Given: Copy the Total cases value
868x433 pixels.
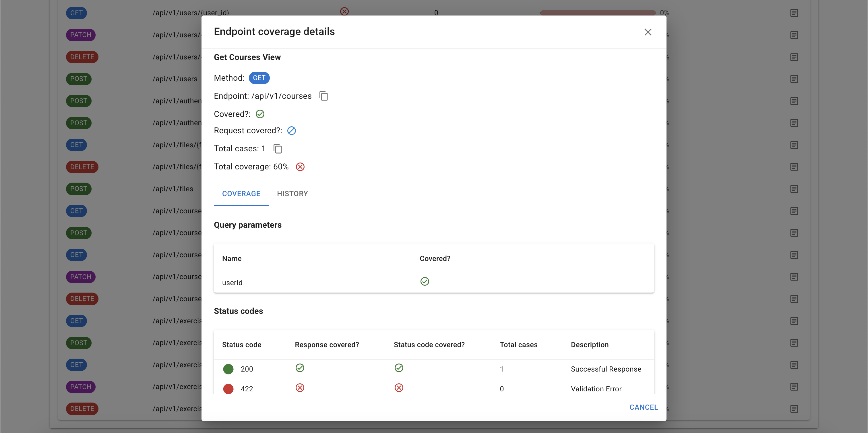Looking at the screenshot, I should [278, 149].
